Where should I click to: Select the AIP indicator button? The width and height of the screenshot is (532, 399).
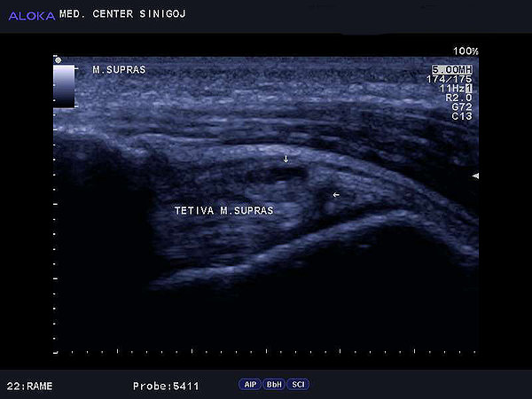(x=250, y=385)
